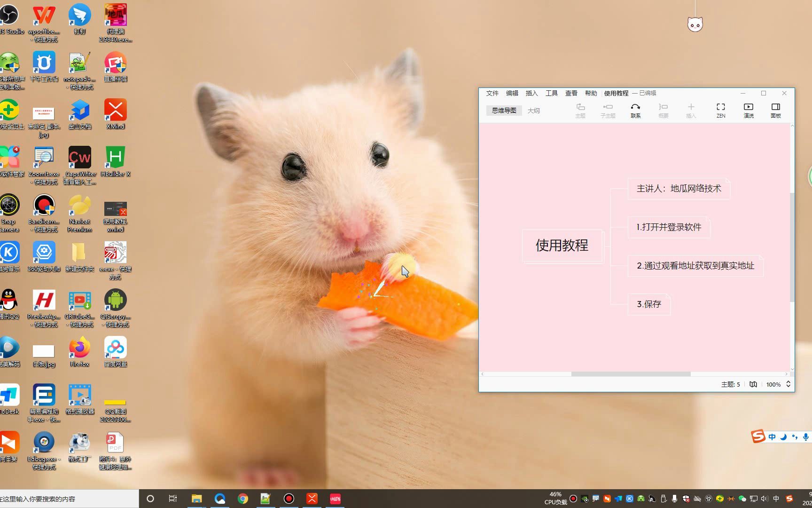The width and height of the screenshot is (812, 508).
Task: Select topic 2.通过观看地址获取到真实地址
Action: point(695,266)
